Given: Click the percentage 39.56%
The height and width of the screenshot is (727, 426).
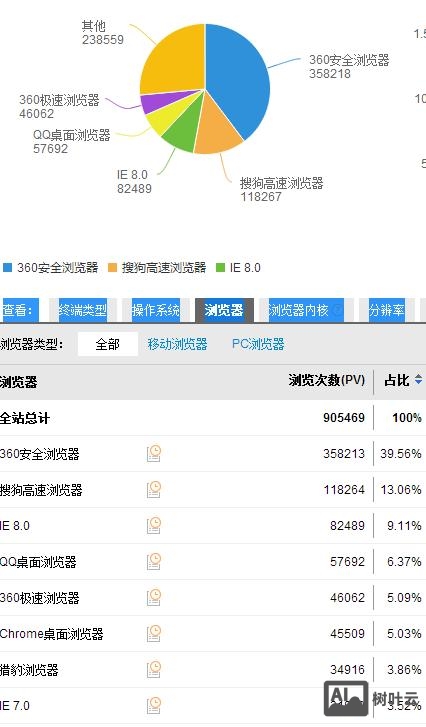Looking at the screenshot, I should 401,453.
